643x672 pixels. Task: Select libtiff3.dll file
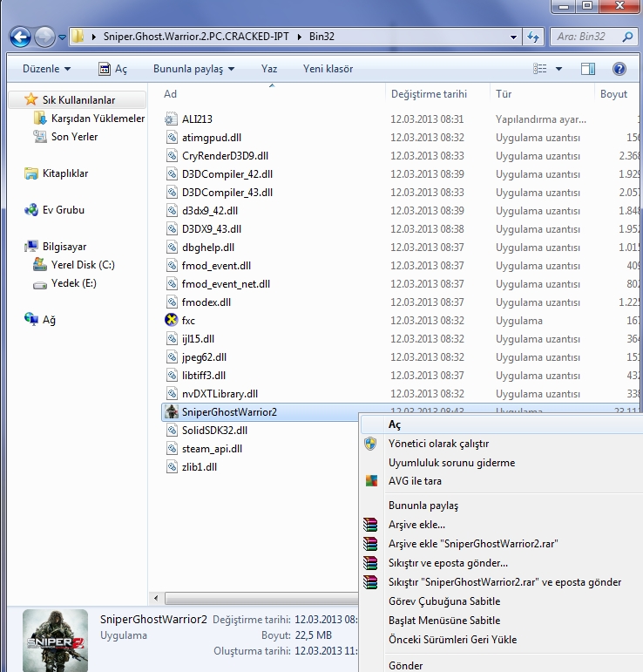204,376
